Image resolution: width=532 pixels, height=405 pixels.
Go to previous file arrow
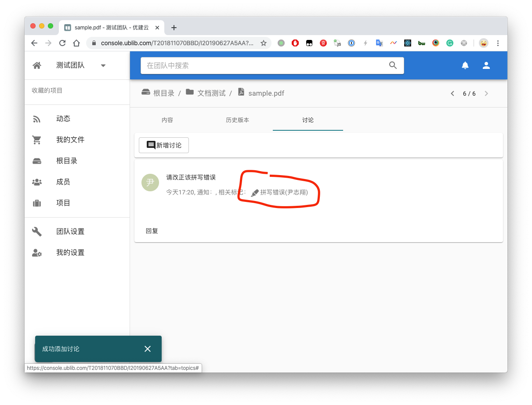(452, 93)
